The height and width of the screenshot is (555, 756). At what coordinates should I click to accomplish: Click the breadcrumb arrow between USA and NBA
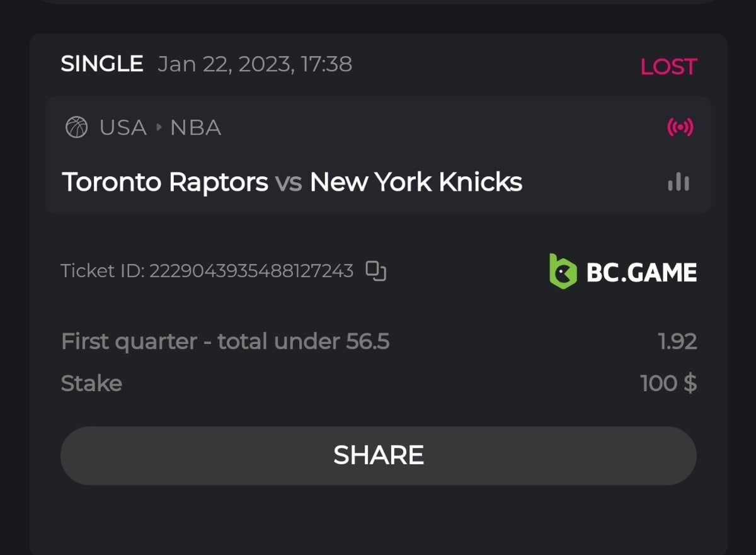pos(159,128)
